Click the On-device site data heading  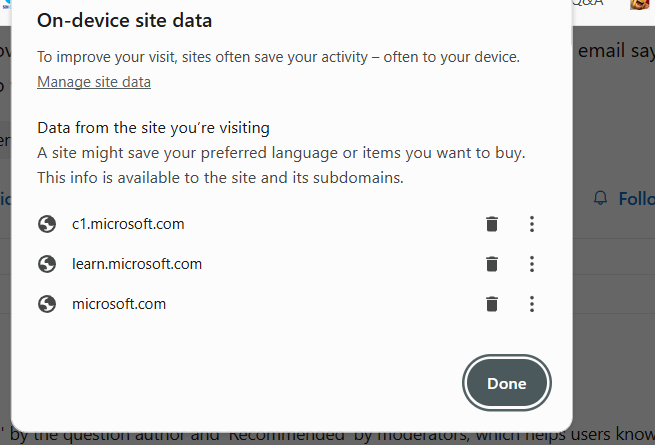(124, 20)
